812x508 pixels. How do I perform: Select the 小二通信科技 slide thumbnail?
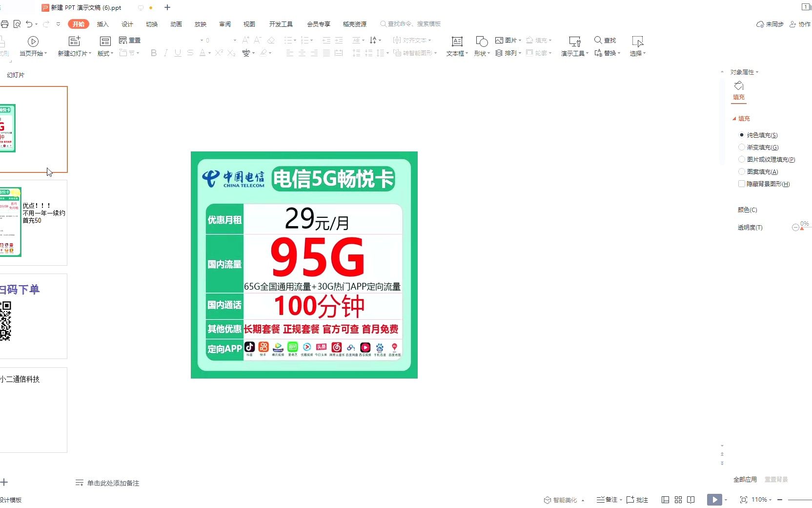[34, 410]
